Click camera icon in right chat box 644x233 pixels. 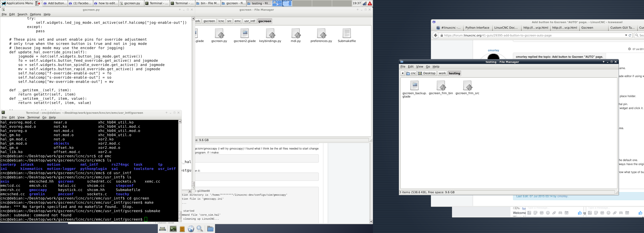[627, 213]
